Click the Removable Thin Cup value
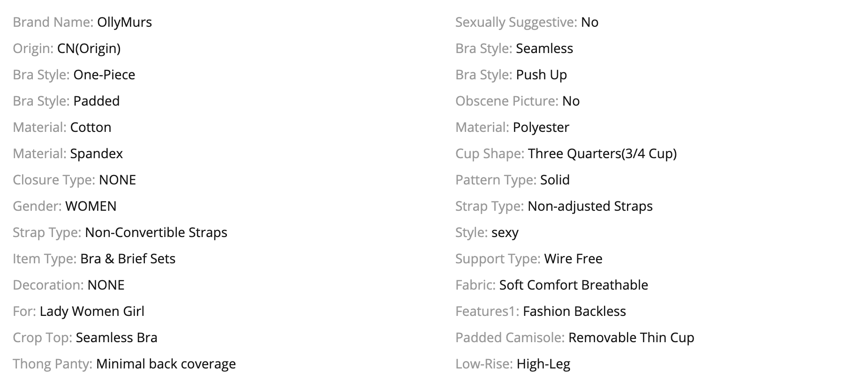 [x=631, y=338]
